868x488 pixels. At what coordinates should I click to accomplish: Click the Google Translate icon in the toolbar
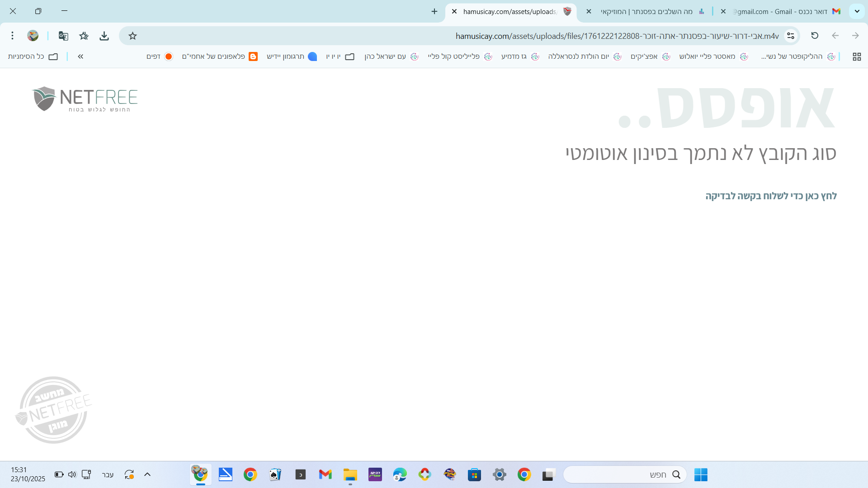[63, 36]
